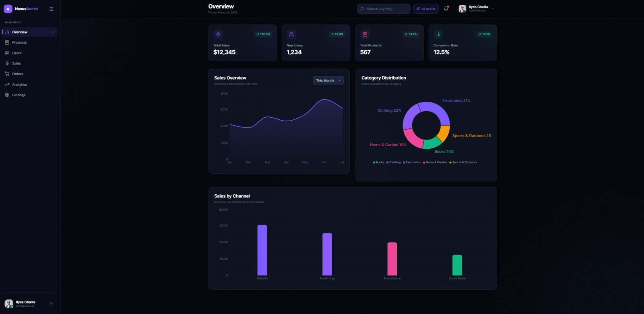Click the Total Products bag icon

(x=365, y=34)
